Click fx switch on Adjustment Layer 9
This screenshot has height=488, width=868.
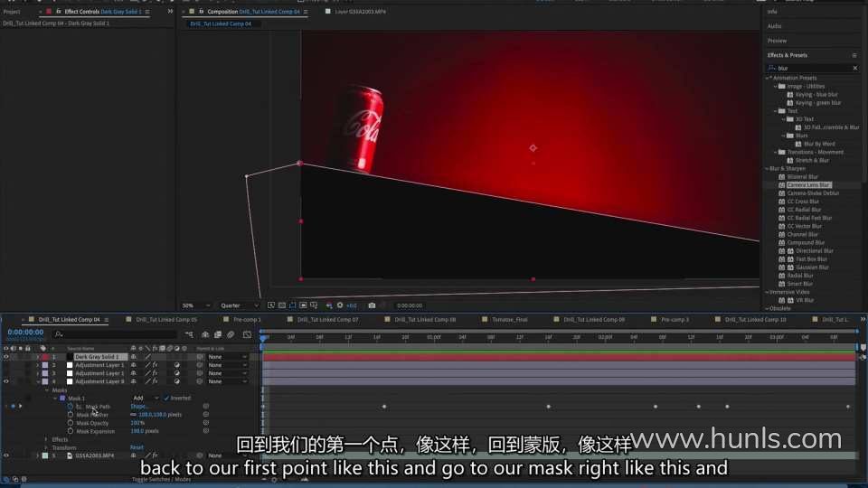[155, 381]
